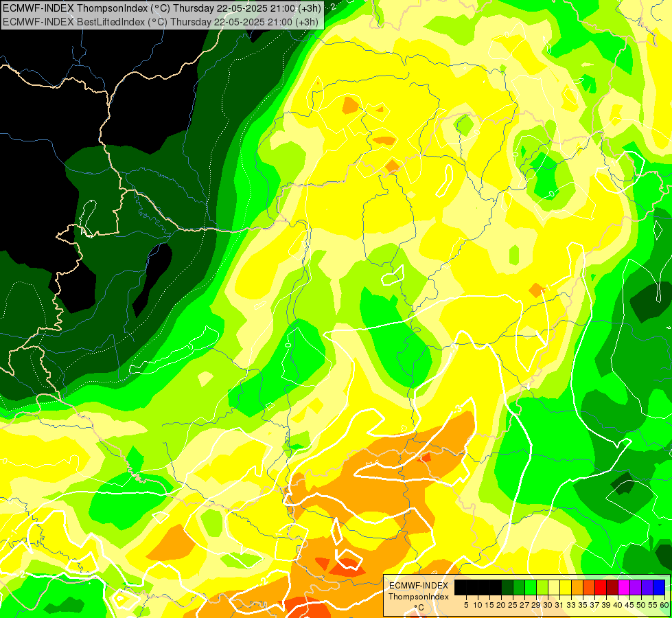Select the lime 29–30 legend swatch

click(x=542, y=587)
